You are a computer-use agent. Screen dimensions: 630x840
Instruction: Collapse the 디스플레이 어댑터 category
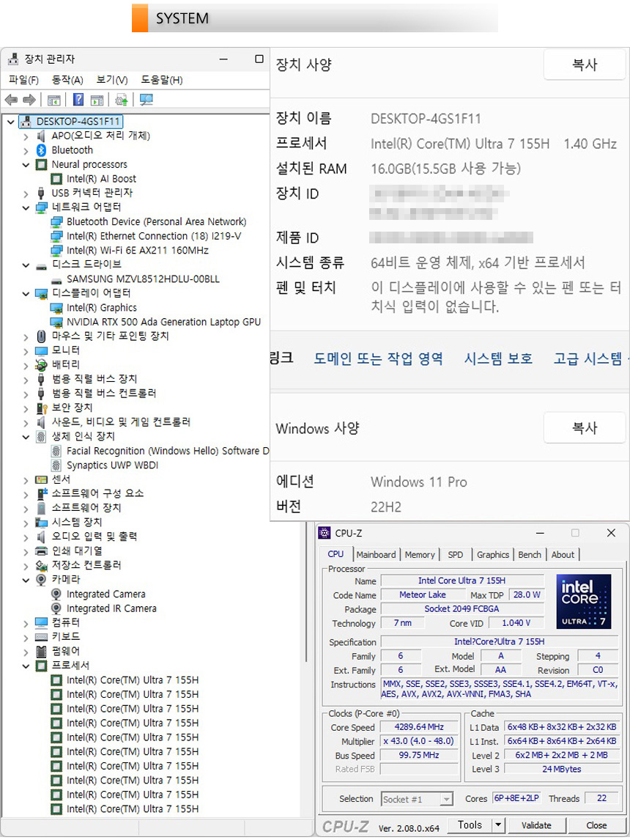[26, 294]
